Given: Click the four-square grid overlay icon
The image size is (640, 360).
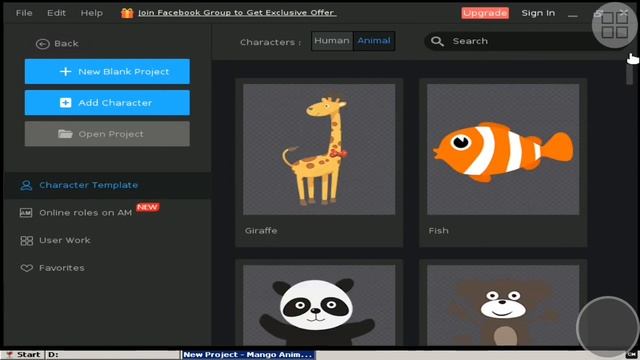Looking at the screenshot, I should pos(614,25).
